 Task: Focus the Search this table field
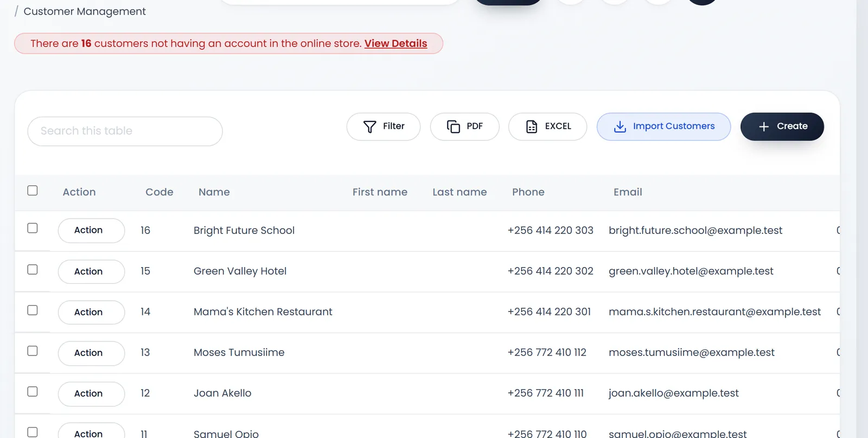[x=125, y=131]
